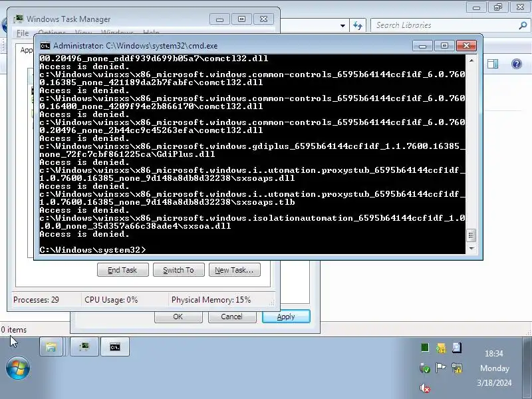
Task: Open the cmd window system menu icon
Action: click(45, 46)
